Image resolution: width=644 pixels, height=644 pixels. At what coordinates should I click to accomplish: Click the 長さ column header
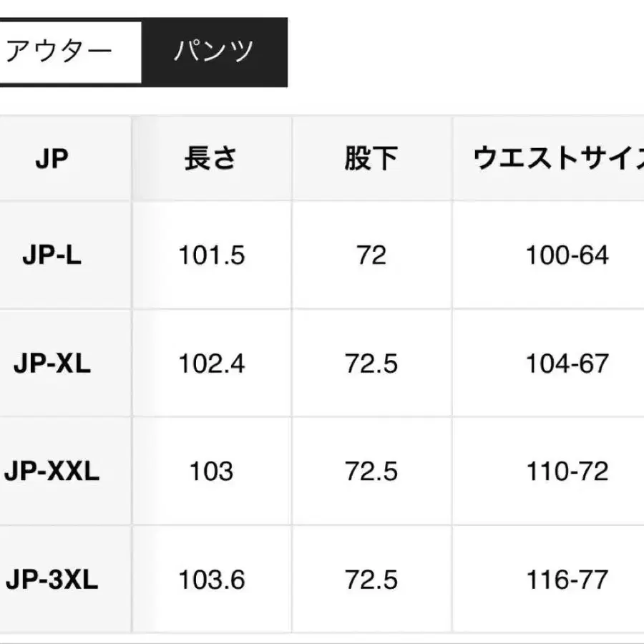[211, 159]
